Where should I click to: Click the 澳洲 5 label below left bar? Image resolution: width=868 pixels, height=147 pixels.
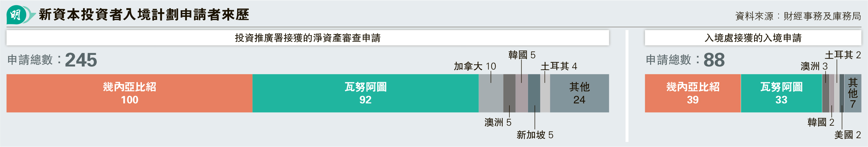[498, 122]
